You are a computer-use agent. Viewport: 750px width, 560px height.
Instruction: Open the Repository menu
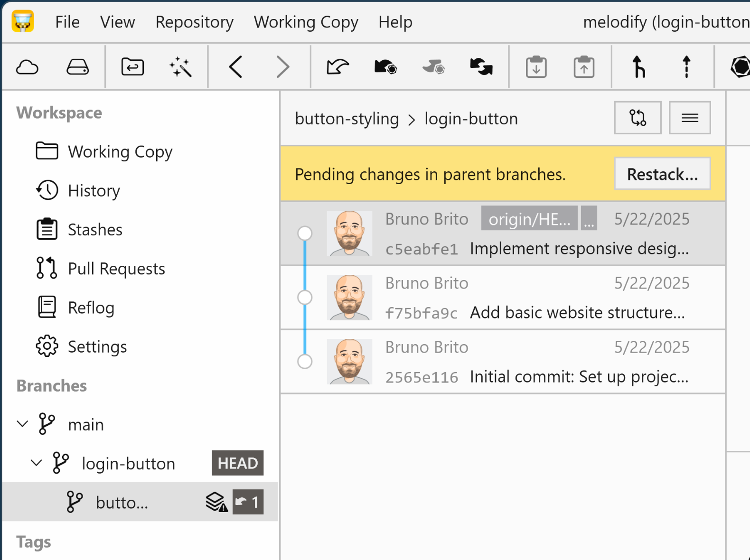click(194, 22)
